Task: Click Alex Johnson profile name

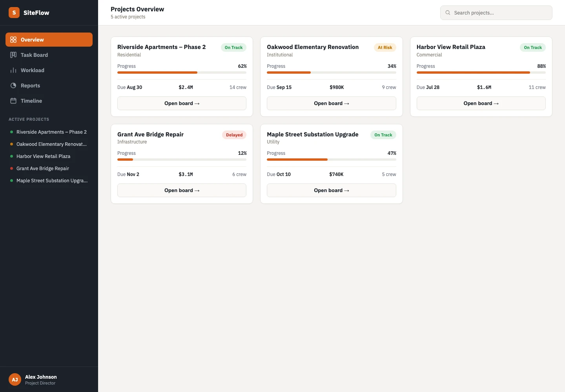Action: (x=41, y=377)
